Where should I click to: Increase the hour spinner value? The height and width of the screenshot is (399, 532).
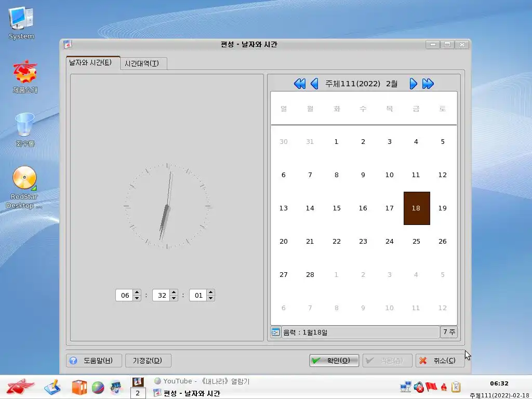click(137, 292)
